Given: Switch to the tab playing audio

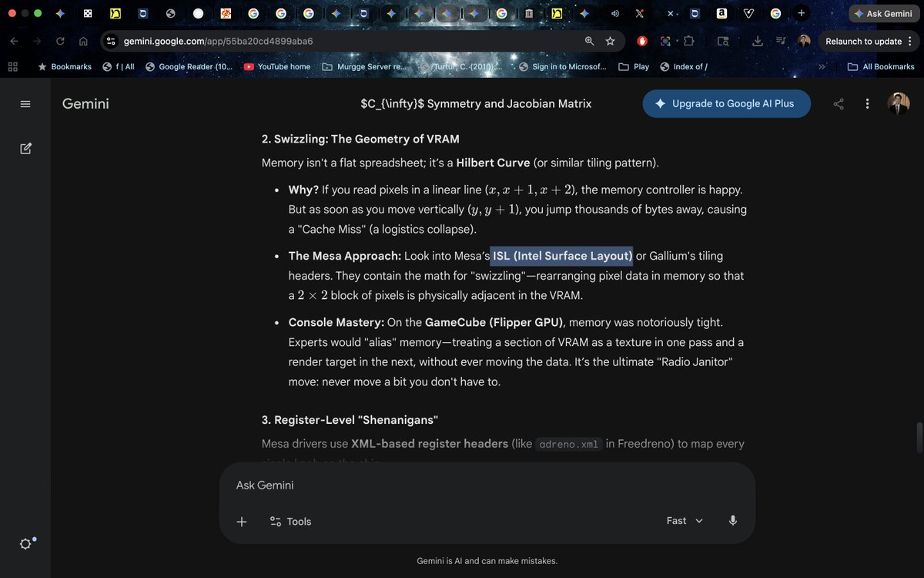Looking at the screenshot, I should [614, 14].
